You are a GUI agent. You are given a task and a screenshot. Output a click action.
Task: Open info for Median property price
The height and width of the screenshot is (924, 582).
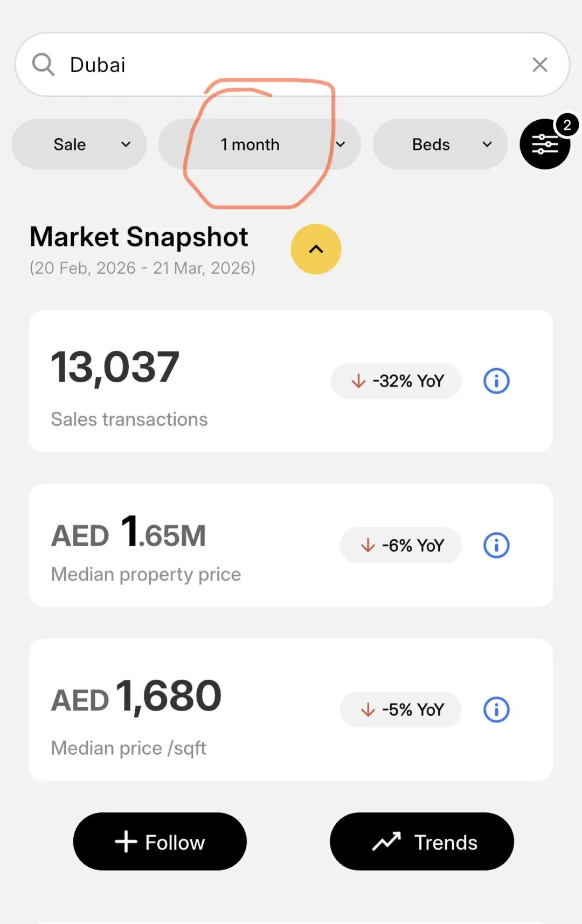496,545
